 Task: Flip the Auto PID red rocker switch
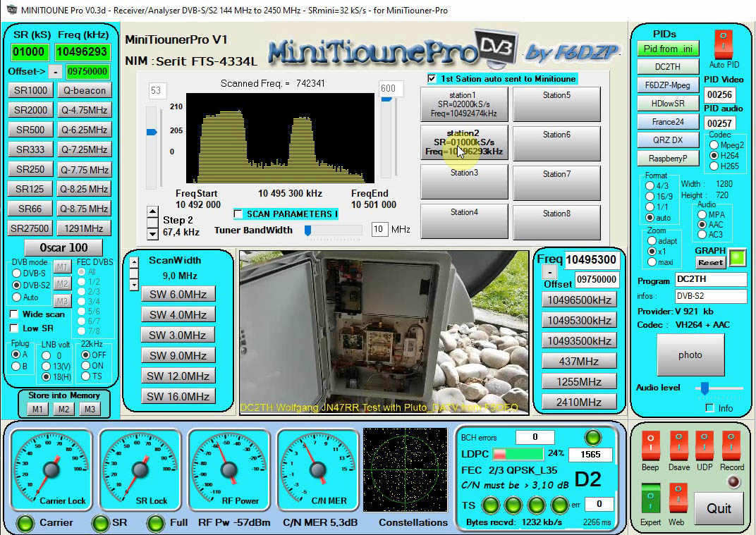(723, 44)
